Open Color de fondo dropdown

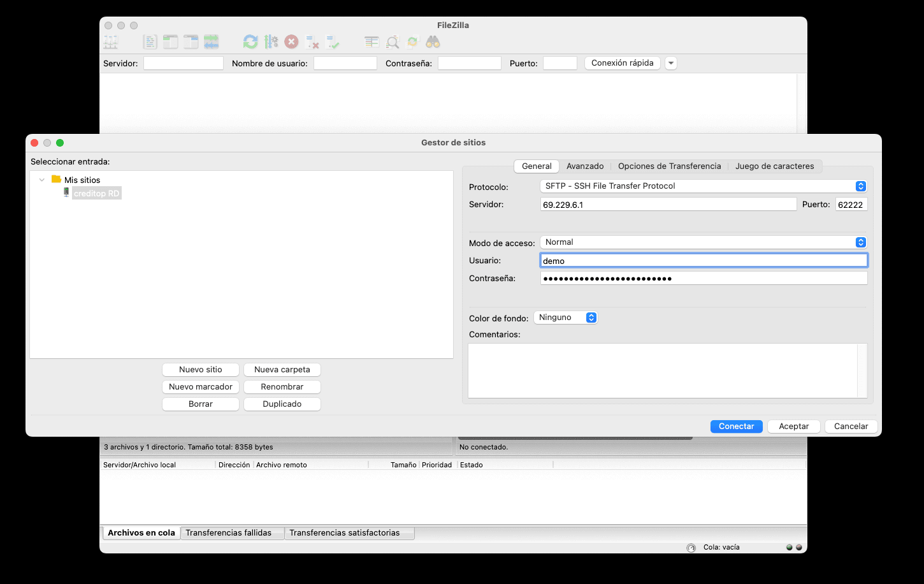[565, 318]
